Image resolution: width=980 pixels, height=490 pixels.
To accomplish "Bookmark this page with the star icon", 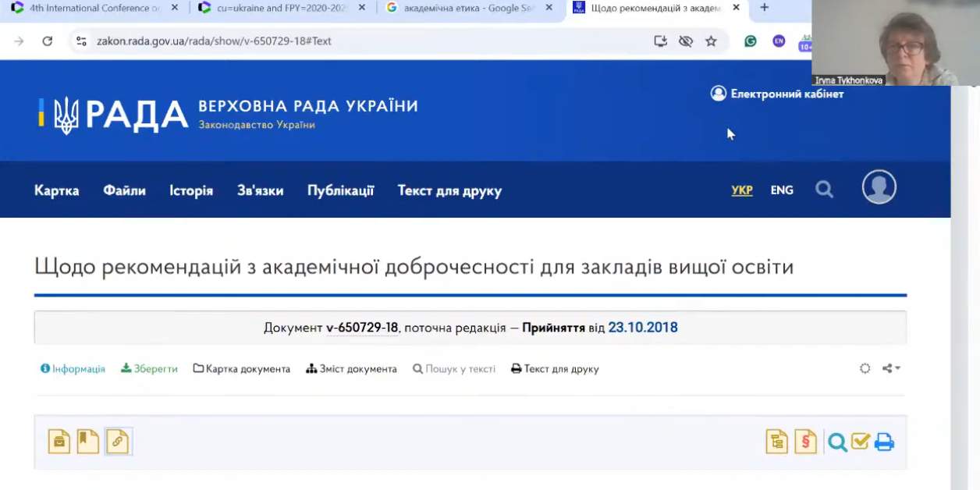I will (711, 41).
